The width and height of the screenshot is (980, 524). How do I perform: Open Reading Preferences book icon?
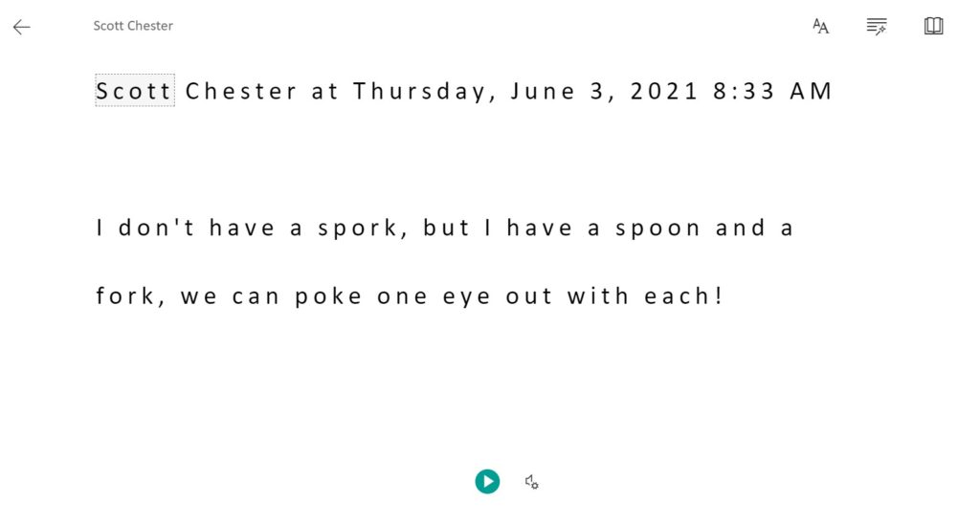(933, 26)
